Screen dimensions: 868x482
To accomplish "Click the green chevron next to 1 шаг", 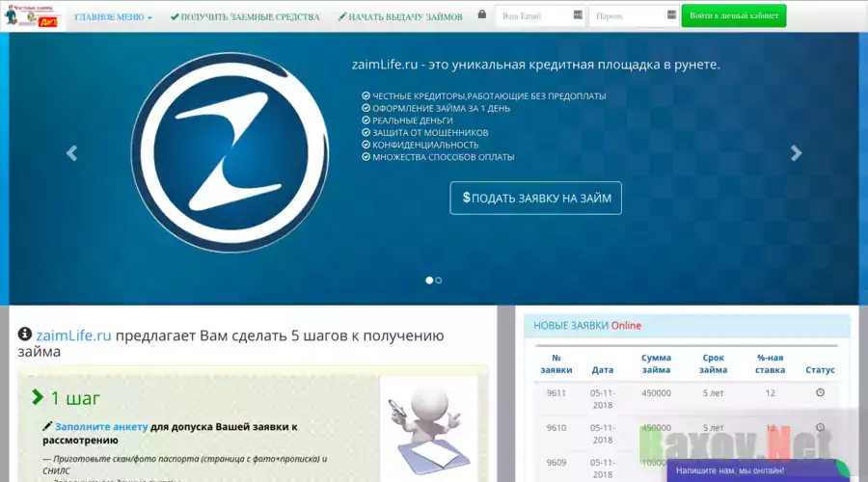I will (x=38, y=397).
